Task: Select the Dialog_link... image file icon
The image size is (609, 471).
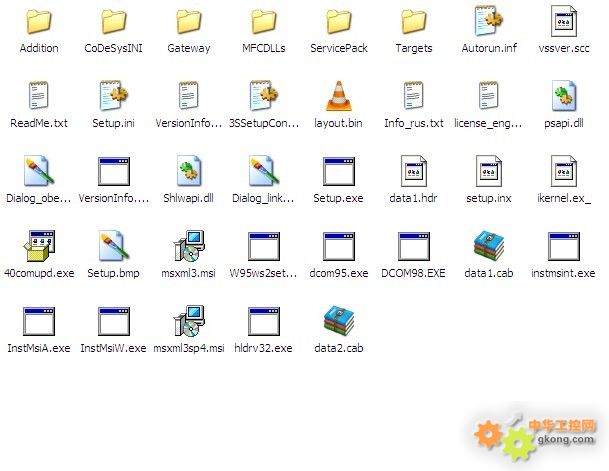Action: 264,170
